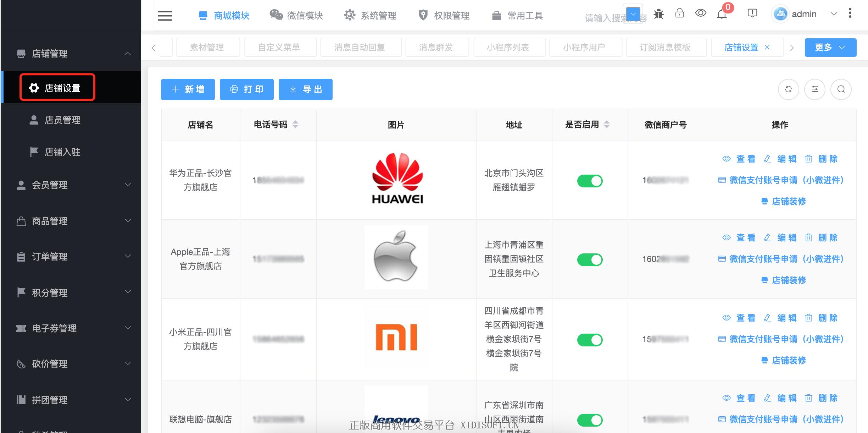Expand the 积分管理 sidebar section
This screenshot has width=868, height=433.
[71, 293]
